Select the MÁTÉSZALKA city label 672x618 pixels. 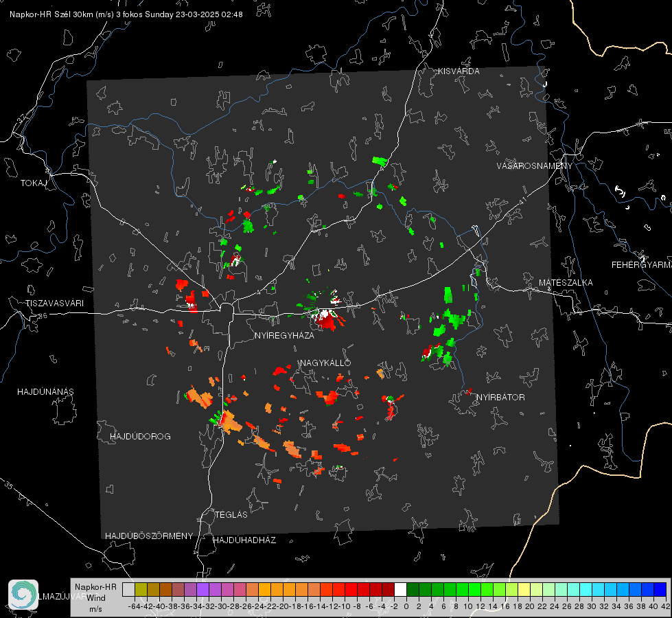pos(566,283)
